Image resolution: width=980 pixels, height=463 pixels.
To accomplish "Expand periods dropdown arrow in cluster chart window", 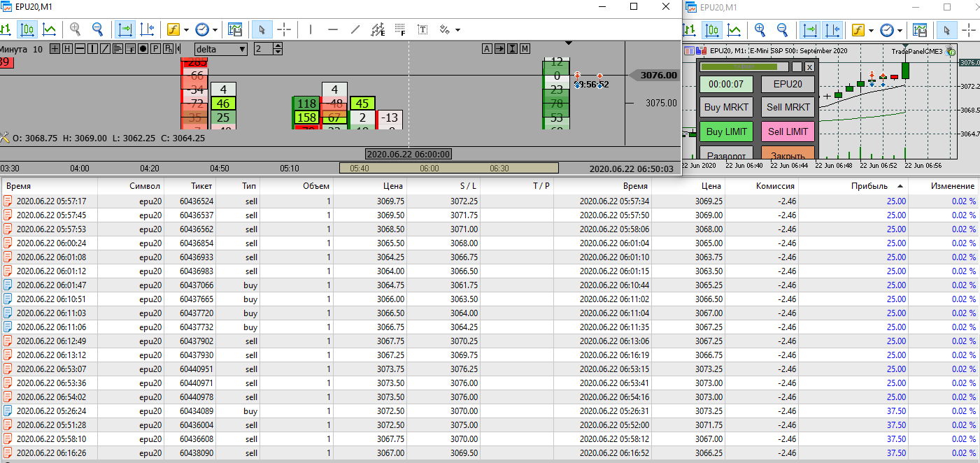I will [x=215, y=30].
